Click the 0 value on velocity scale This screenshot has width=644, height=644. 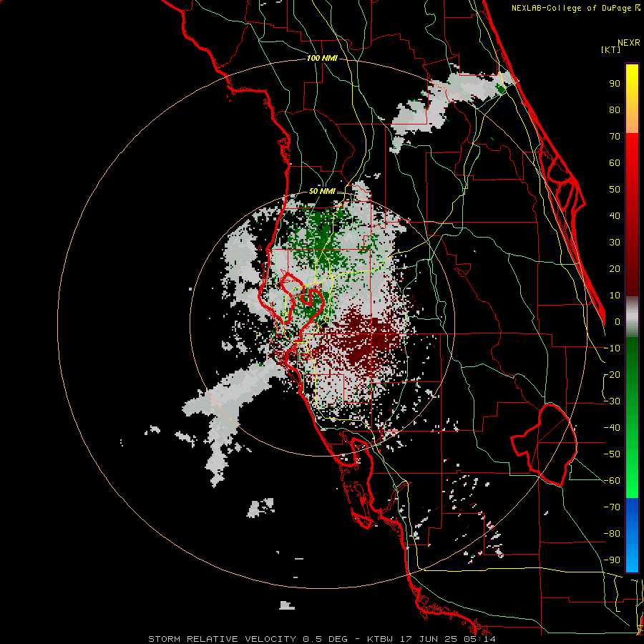(618, 321)
